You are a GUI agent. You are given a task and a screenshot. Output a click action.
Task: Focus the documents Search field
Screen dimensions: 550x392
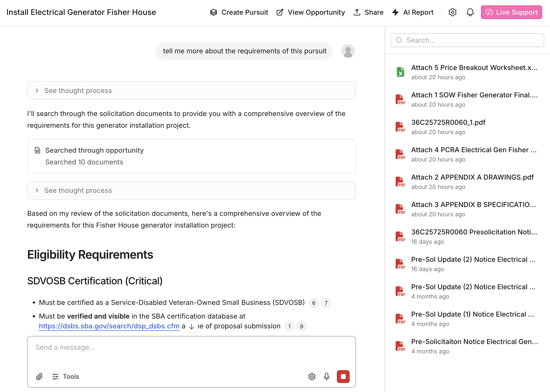[467, 40]
